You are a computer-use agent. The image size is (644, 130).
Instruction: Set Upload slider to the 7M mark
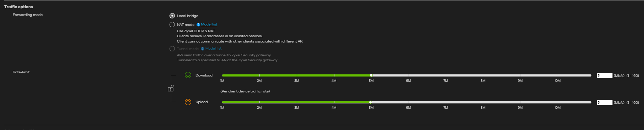(x=446, y=102)
